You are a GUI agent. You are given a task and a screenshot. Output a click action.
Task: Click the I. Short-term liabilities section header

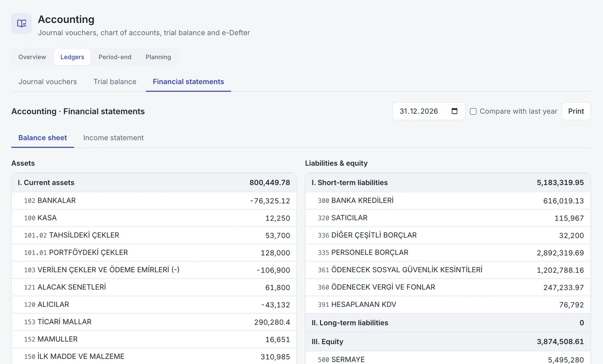[448, 183]
